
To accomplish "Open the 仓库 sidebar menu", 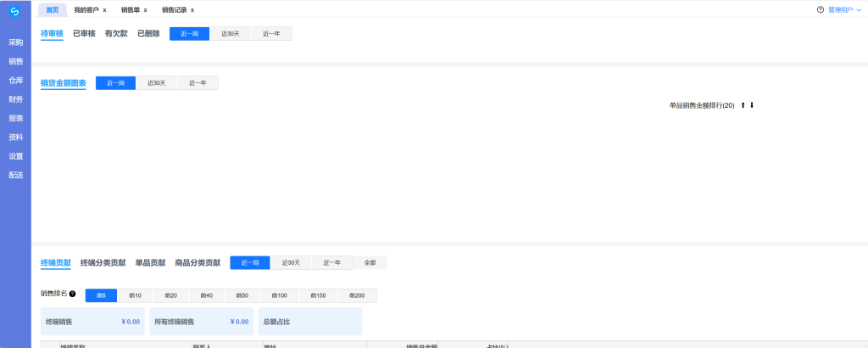I will click(x=15, y=81).
